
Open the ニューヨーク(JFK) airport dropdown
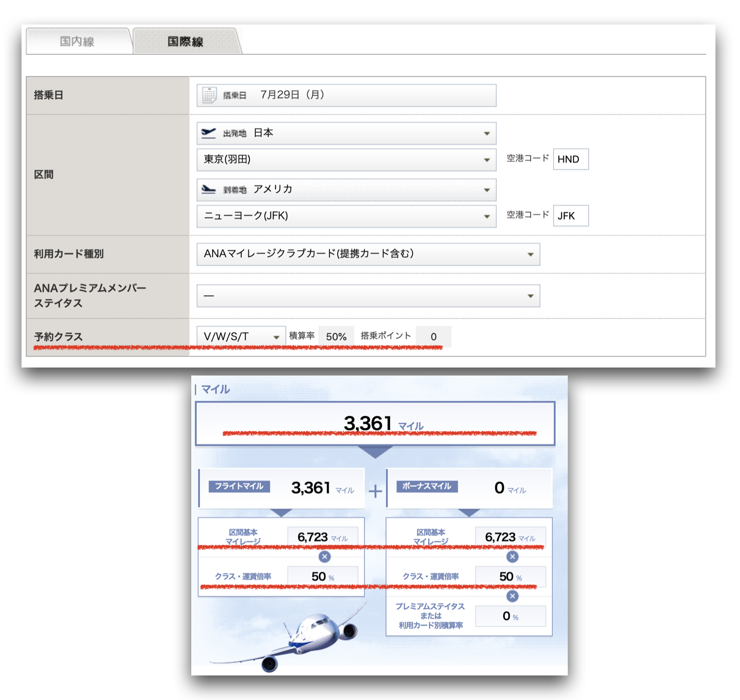(x=346, y=216)
